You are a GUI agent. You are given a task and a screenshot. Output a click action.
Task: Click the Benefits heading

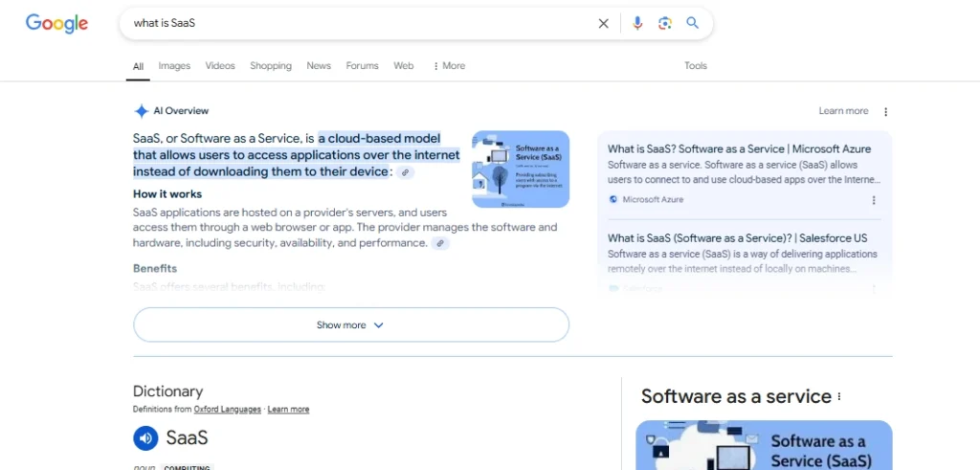(x=155, y=269)
